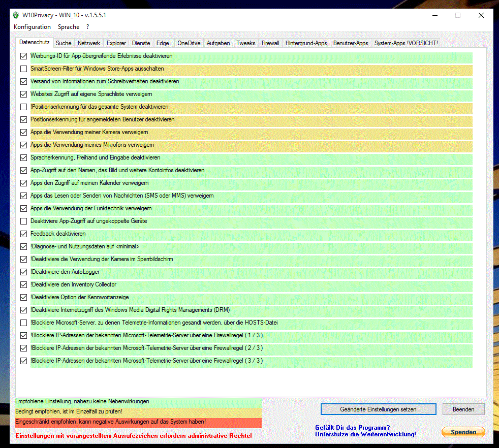Toggle Feedback deaktivieren checkbox

[x=24, y=234]
